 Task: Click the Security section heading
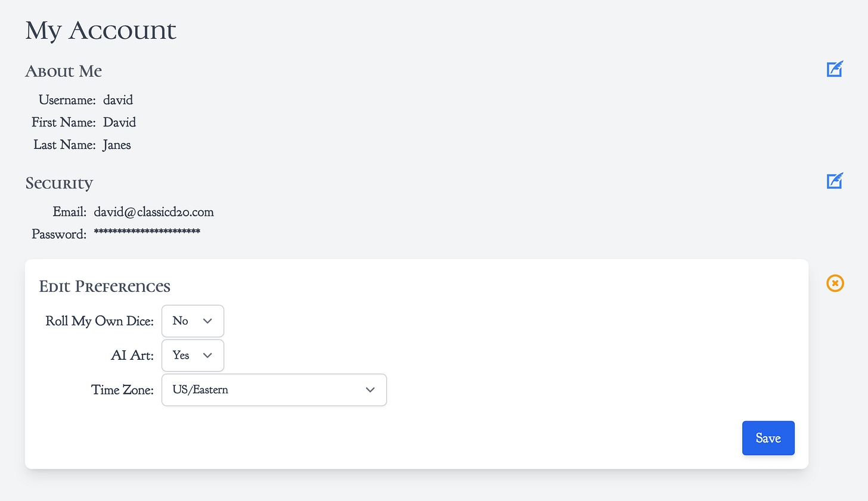pos(59,183)
